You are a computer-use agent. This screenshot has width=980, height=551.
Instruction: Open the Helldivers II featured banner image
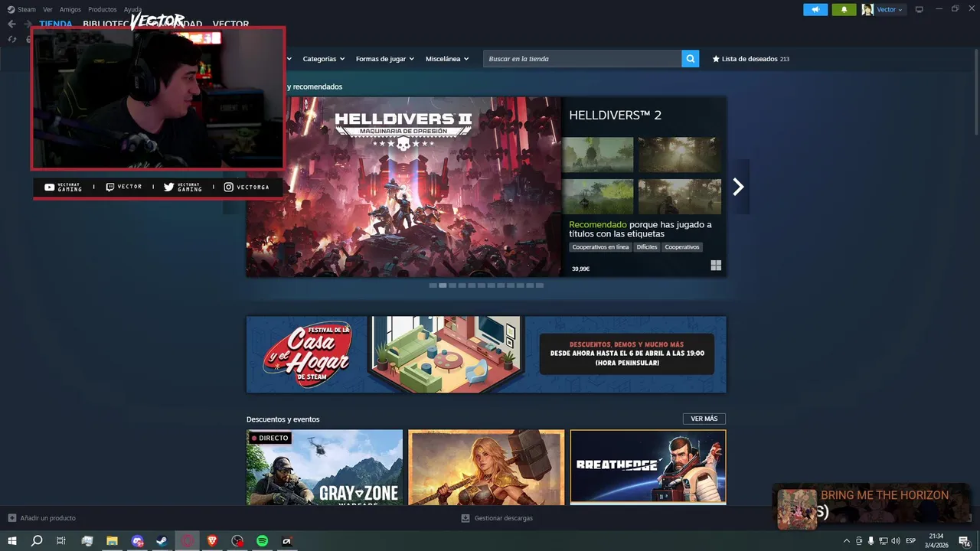tap(403, 187)
